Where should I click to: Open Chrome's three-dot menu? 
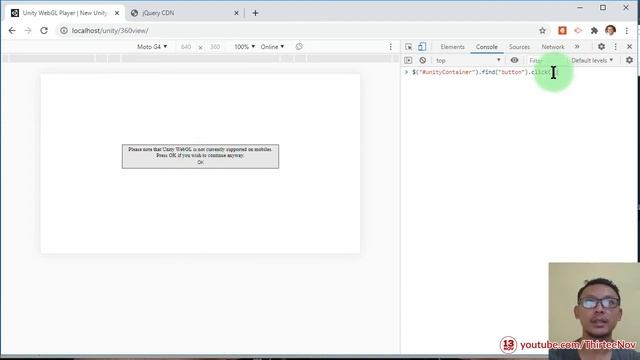627,31
